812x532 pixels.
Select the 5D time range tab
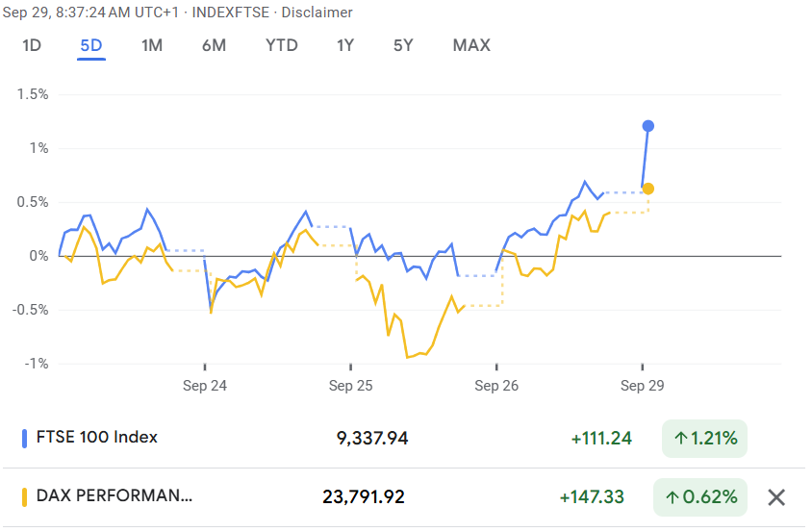(x=91, y=45)
